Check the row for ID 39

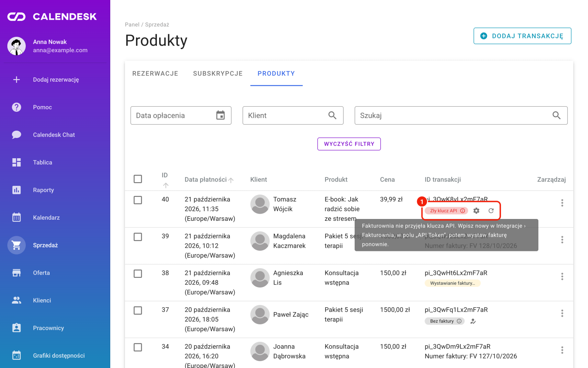click(138, 237)
